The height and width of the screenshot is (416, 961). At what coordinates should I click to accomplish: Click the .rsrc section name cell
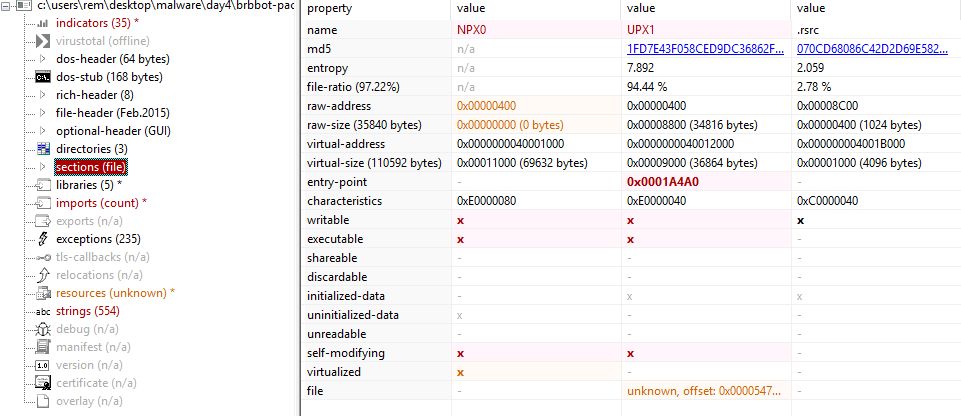[x=876, y=29]
